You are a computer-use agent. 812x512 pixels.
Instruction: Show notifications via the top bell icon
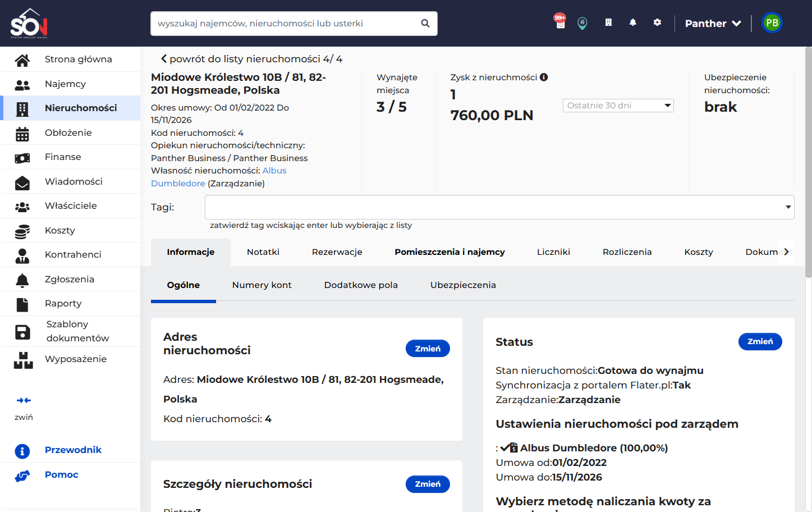pos(633,22)
